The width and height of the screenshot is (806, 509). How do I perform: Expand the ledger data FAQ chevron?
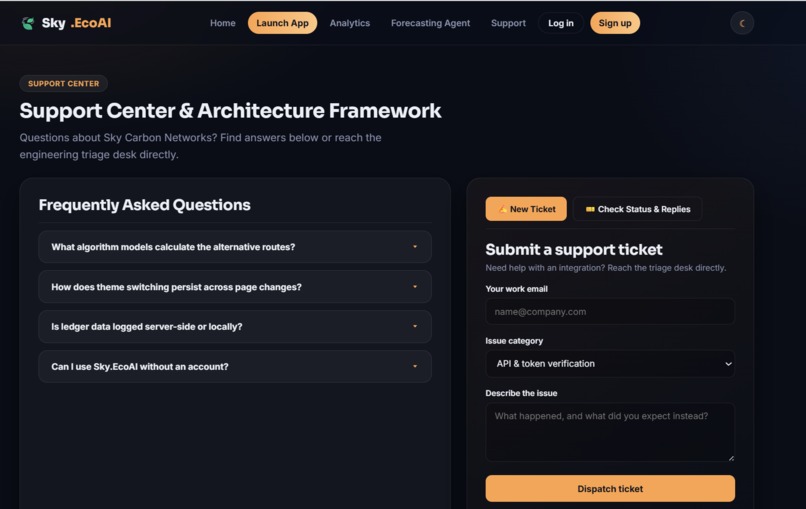click(x=415, y=326)
